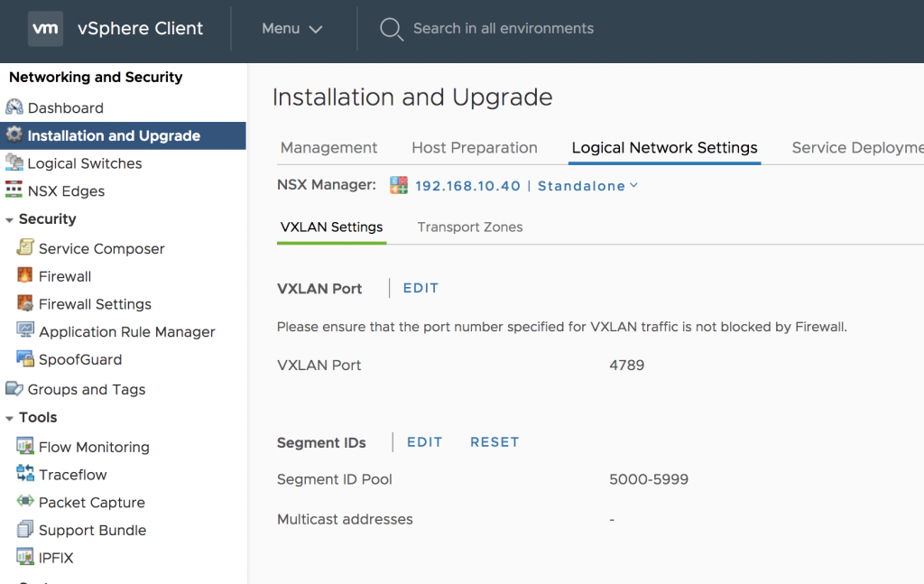The image size is (924, 584).
Task: Click the SpoofGuard lock icon
Action: 25,358
